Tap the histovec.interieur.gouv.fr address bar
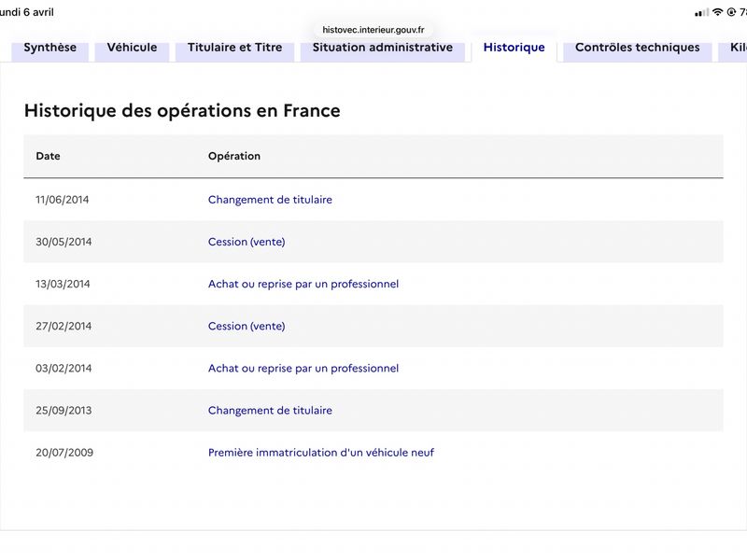This screenshot has height=560, width=747. (x=373, y=29)
